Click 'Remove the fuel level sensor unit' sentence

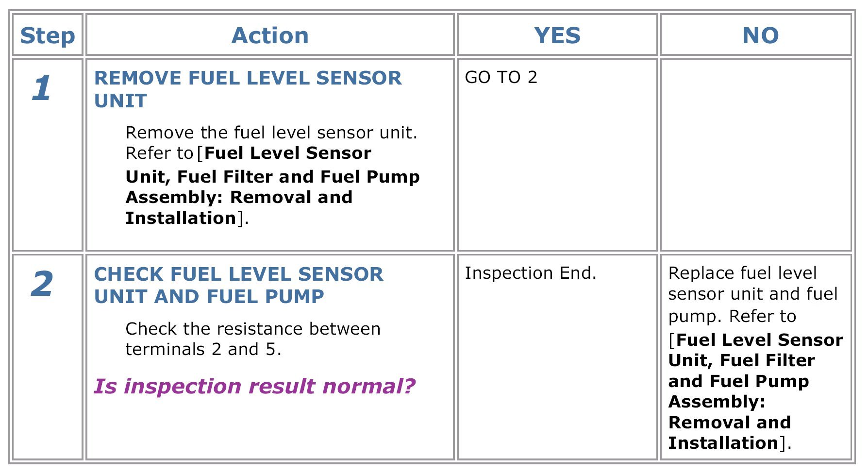click(x=271, y=133)
